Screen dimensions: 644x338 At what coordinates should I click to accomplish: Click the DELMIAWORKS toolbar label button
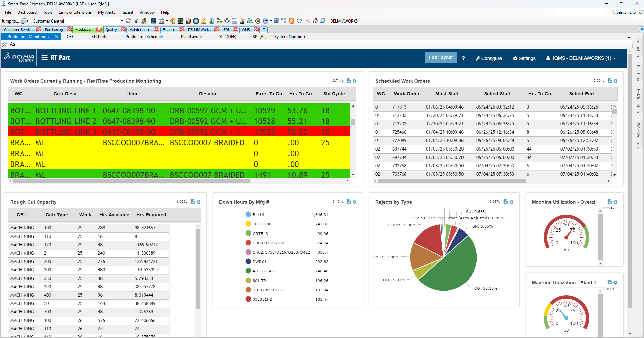pos(344,21)
